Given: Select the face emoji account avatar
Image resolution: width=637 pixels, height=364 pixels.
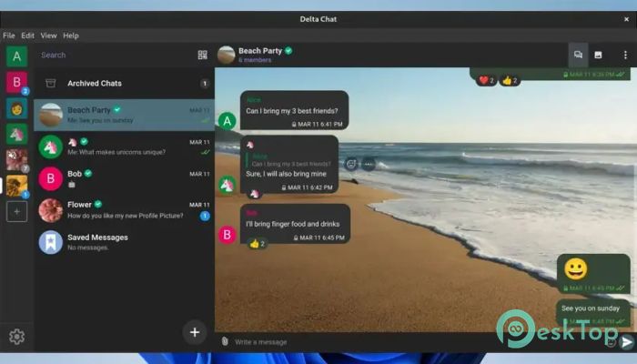Looking at the screenshot, I should pyautogui.click(x=16, y=108).
